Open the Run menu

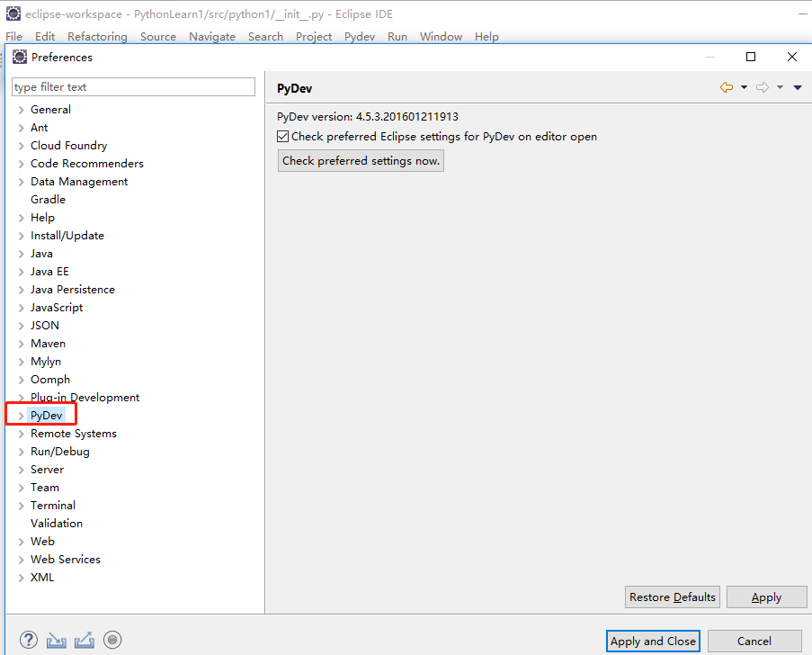tap(397, 36)
